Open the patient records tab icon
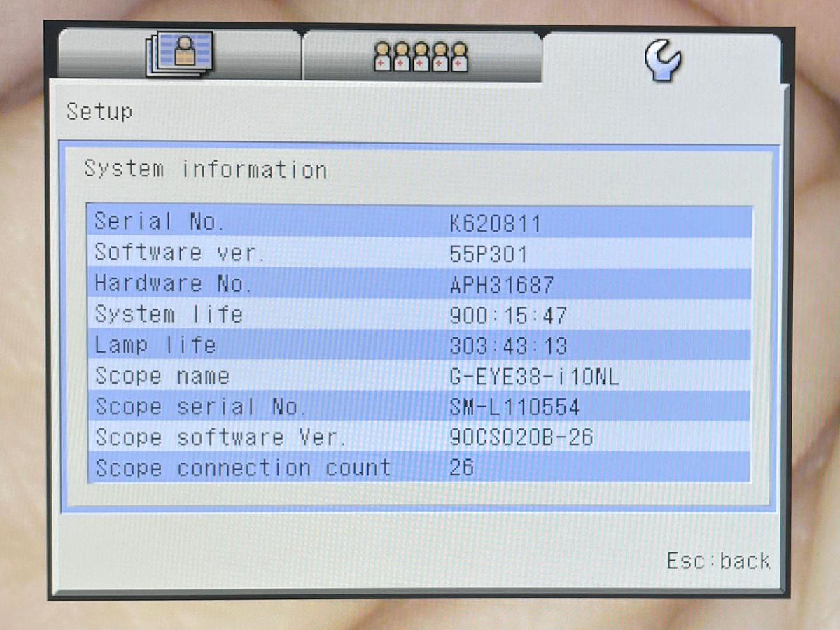 179,55
